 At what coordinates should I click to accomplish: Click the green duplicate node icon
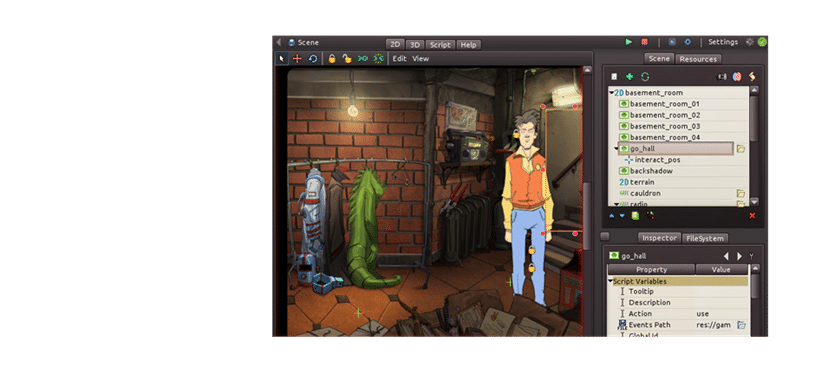(x=635, y=216)
